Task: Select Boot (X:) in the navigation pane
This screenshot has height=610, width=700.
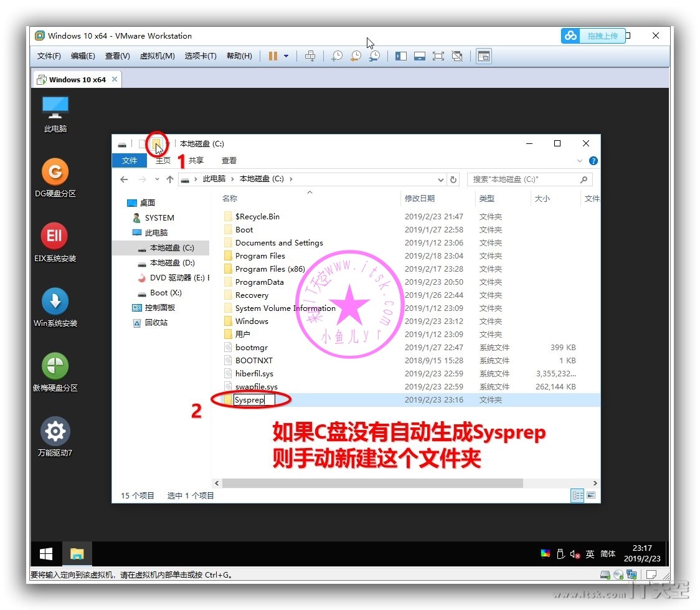Action: (166, 293)
